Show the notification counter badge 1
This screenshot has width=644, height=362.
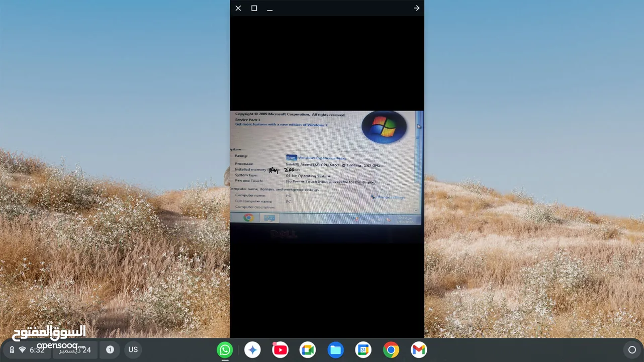click(x=110, y=350)
